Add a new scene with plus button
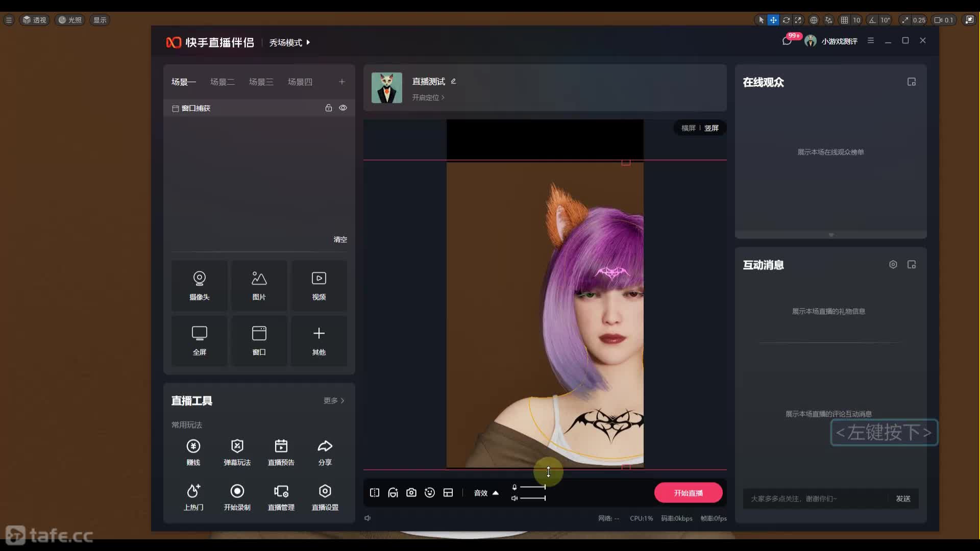Image resolution: width=980 pixels, height=551 pixels. tap(341, 82)
